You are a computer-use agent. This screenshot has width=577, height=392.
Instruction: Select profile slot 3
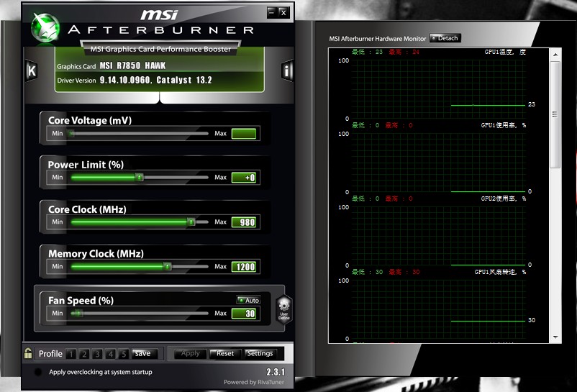[x=98, y=354]
